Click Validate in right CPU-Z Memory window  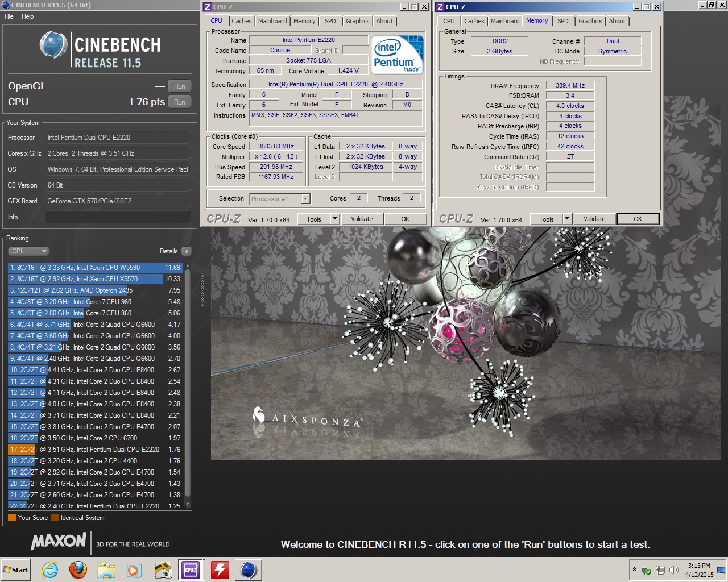point(594,219)
